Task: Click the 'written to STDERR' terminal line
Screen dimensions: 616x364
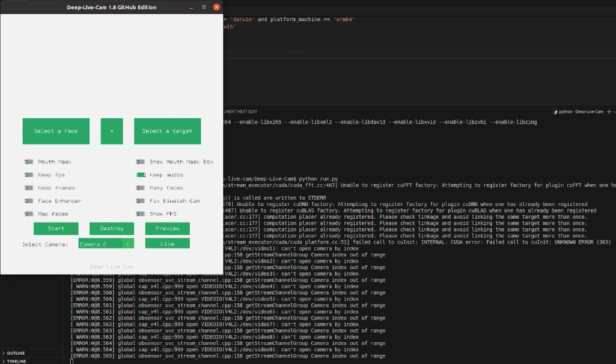Action: [x=275, y=198]
